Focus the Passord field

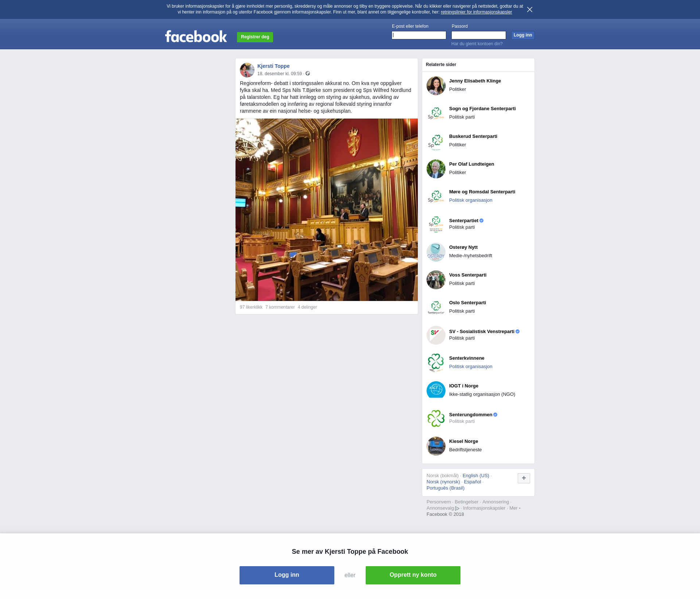[479, 35]
